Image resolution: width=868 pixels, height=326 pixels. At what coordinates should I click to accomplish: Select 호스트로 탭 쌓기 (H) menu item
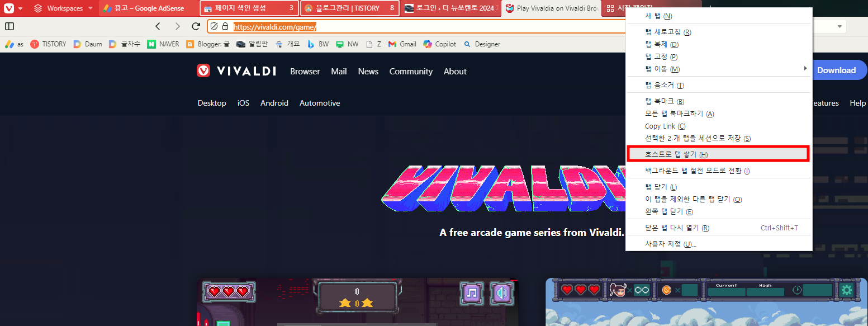pos(718,154)
